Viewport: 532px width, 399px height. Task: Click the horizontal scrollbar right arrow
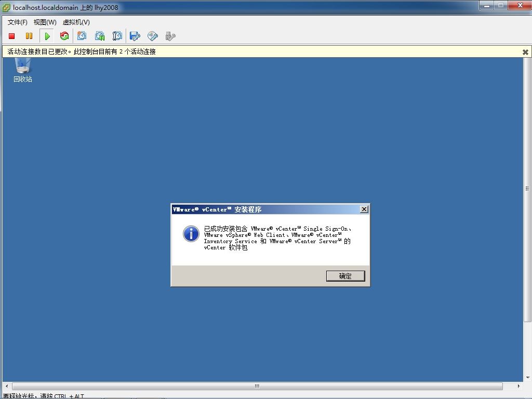(518, 386)
